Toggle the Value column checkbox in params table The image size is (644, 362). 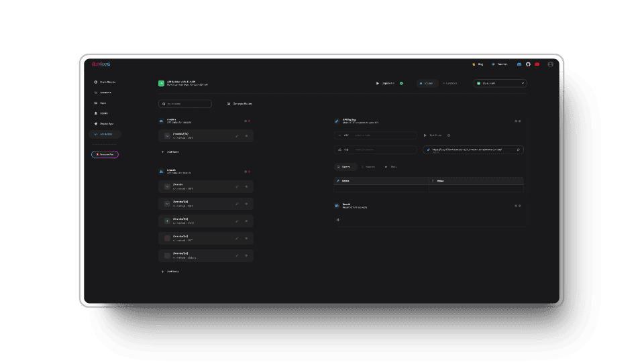click(x=433, y=181)
